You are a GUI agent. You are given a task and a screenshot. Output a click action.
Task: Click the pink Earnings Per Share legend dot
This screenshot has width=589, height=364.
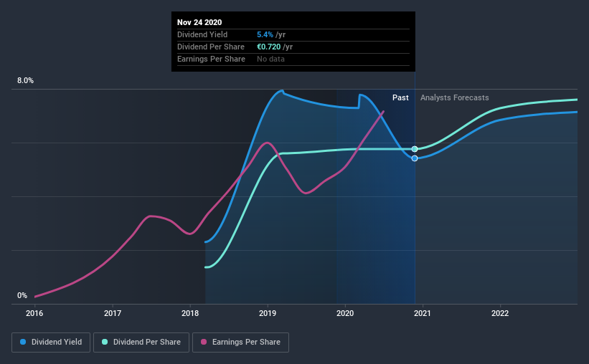(204, 342)
